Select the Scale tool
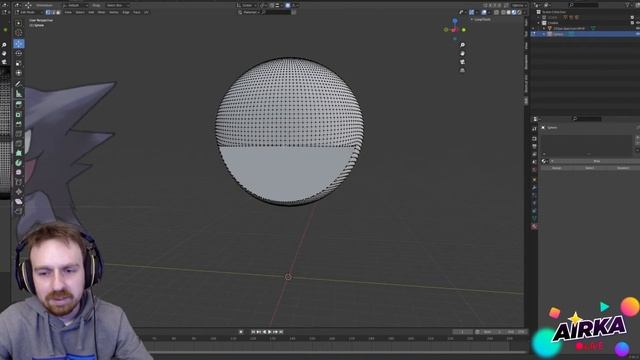This screenshot has width=640, height=360. [18, 63]
